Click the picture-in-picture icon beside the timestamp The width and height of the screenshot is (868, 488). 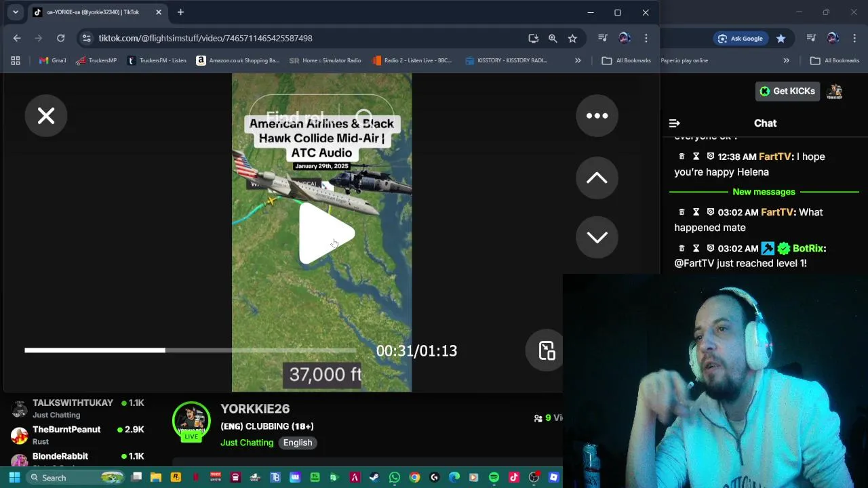547,350
